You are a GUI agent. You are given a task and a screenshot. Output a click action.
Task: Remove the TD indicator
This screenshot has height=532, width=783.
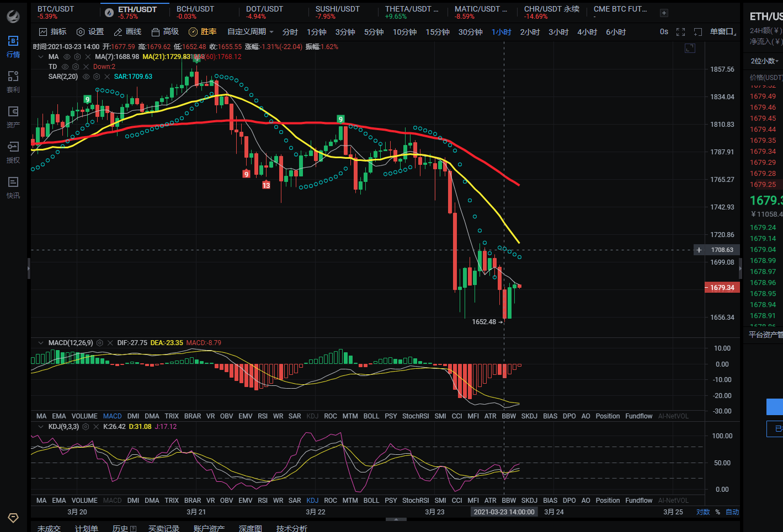pos(86,67)
